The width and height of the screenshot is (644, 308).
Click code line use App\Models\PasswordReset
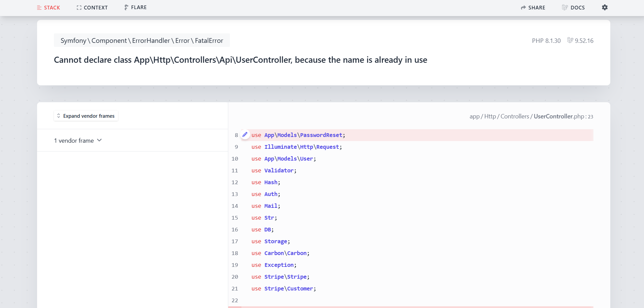[298, 135]
